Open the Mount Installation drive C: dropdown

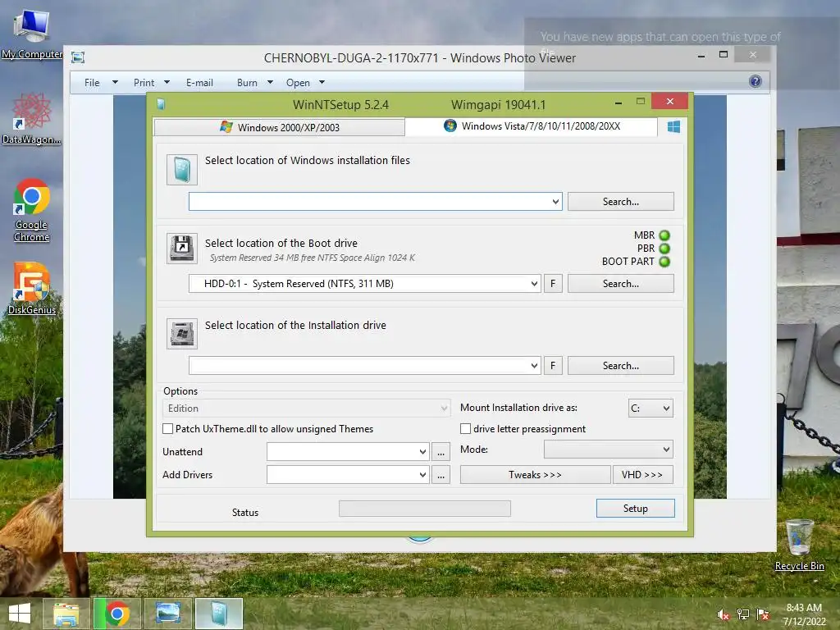[x=651, y=409]
